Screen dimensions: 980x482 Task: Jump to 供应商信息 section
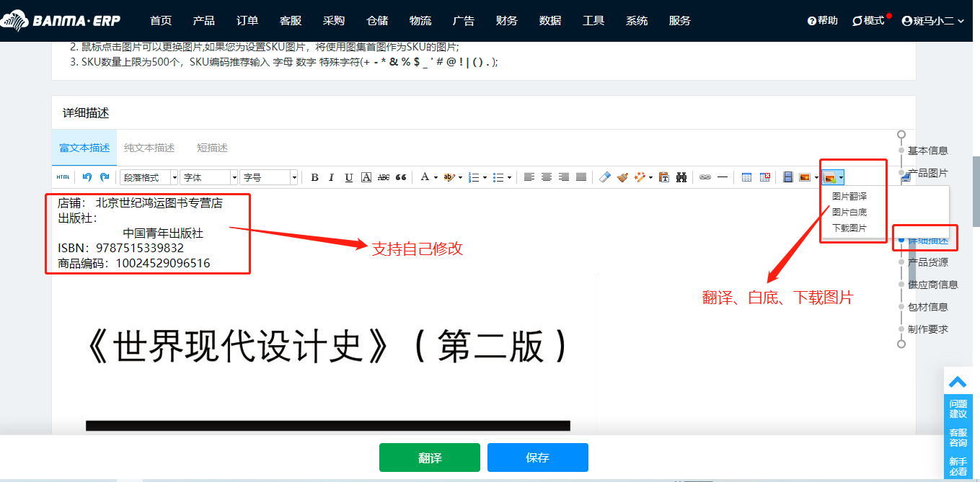tap(932, 285)
